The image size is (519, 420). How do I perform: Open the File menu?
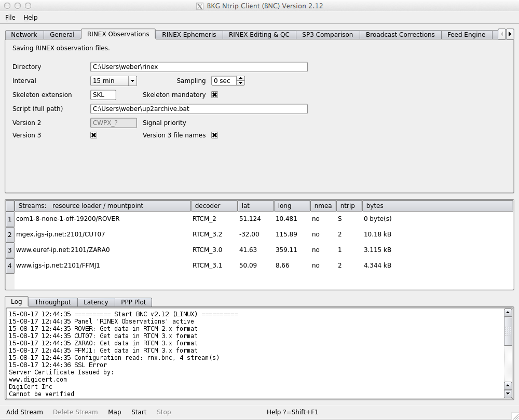point(10,18)
